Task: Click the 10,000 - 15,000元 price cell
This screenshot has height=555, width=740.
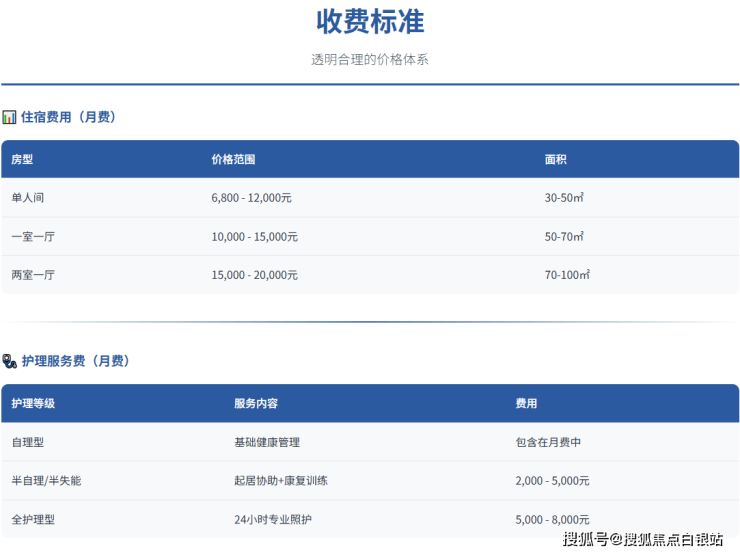Action: [254, 237]
